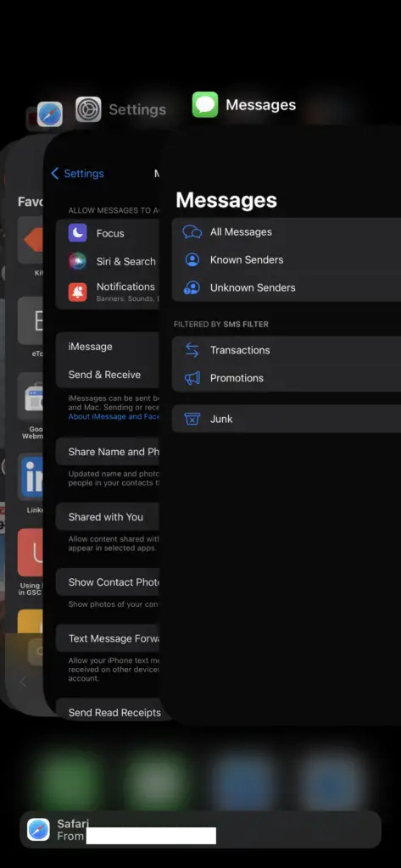This screenshot has width=401, height=868.
Task: Tap the LinkedIn favorite in Safari card
Action: (x=31, y=477)
